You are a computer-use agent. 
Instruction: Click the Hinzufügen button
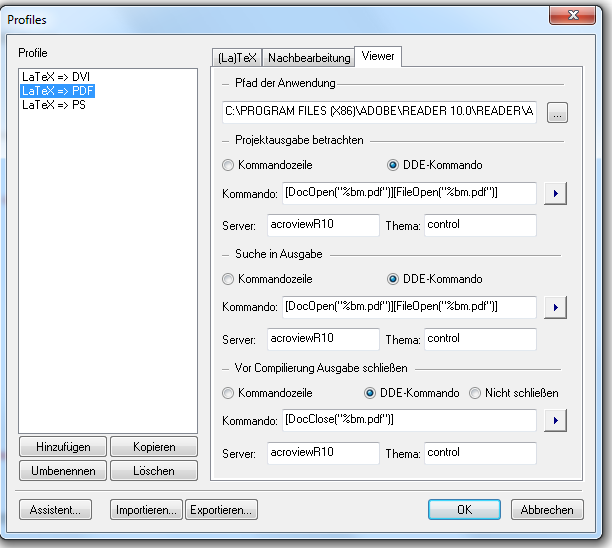(x=63, y=447)
